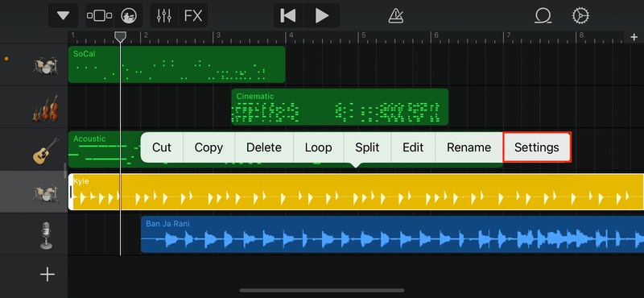Tap bar 7 on the ruler
The height and width of the screenshot is (298, 644).
[x=508, y=35]
